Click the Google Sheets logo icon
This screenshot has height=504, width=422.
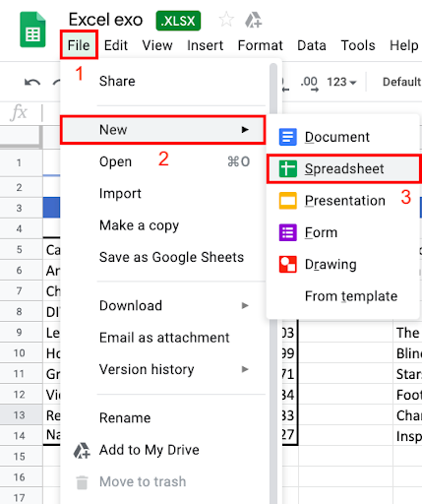tap(32, 30)
